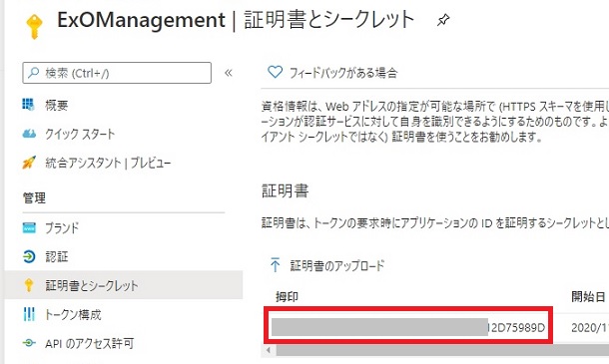Click the 証明書 section heading
The width and height of the screenshot is (609, 364).
(286, 190)
